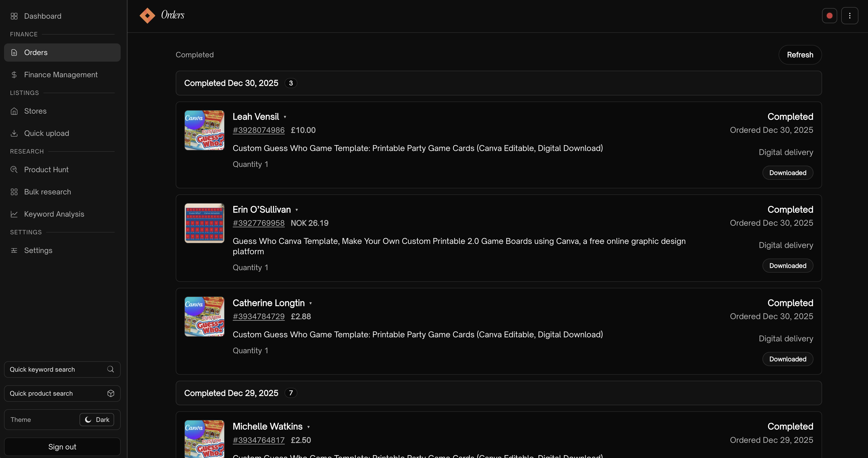This screenshot has width=868, height=458.
Task: Collapse Completed Dec 30, 2025 group
Action: (231, 83)
